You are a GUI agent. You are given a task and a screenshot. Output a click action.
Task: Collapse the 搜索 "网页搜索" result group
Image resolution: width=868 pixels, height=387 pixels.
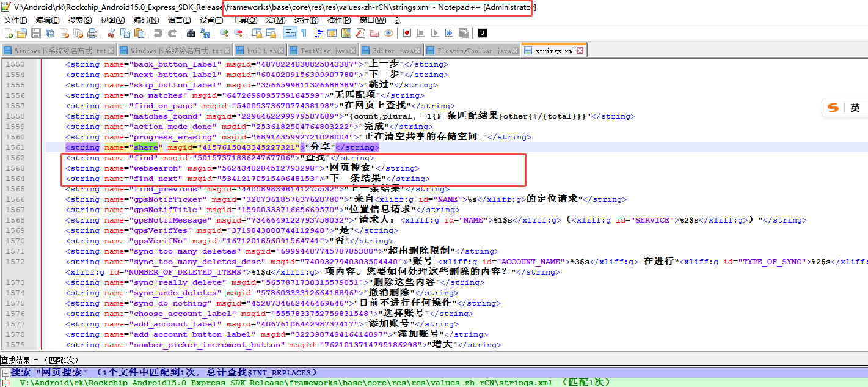(5, 372)
